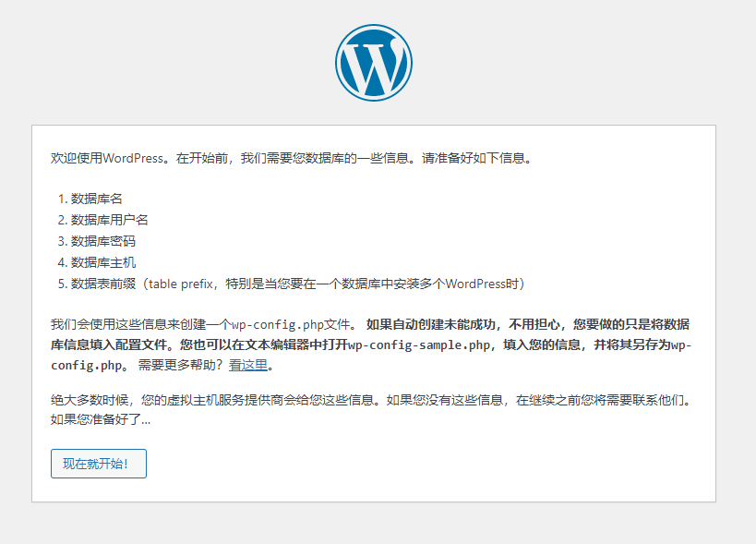Click the line 如果您准备好了…

[x=101, y=419]
